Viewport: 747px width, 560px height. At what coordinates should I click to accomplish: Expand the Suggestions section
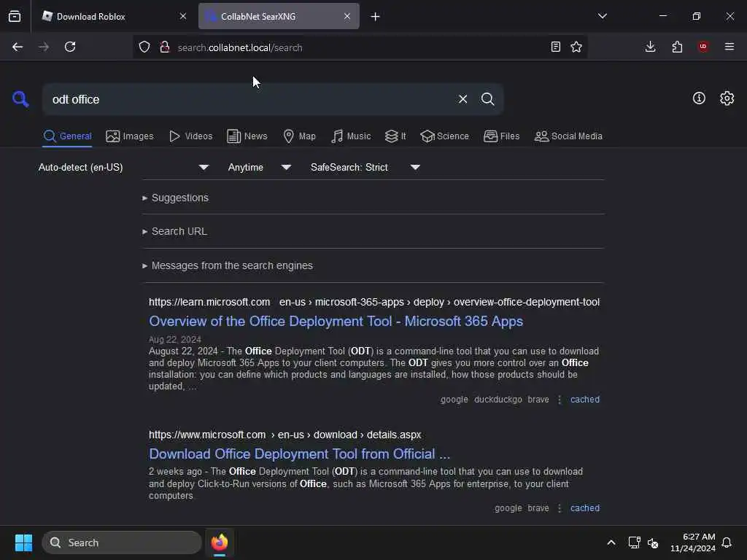point(175,198)
